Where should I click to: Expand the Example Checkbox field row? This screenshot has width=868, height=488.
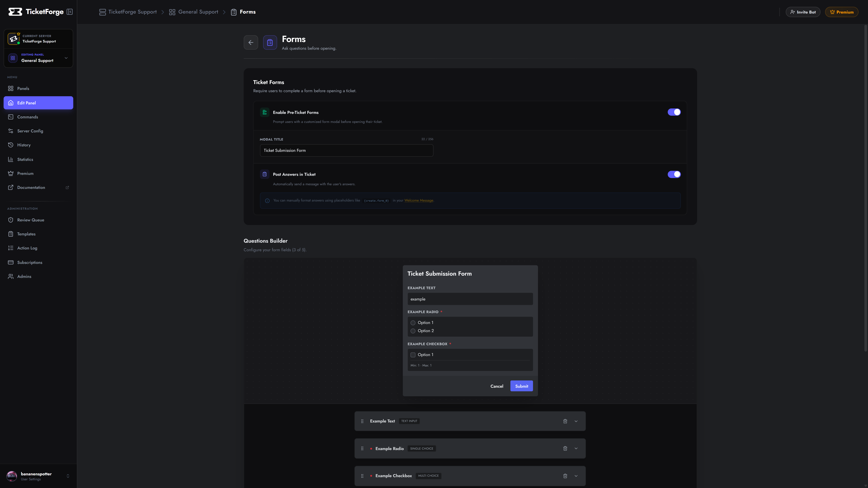pos(576,476)
